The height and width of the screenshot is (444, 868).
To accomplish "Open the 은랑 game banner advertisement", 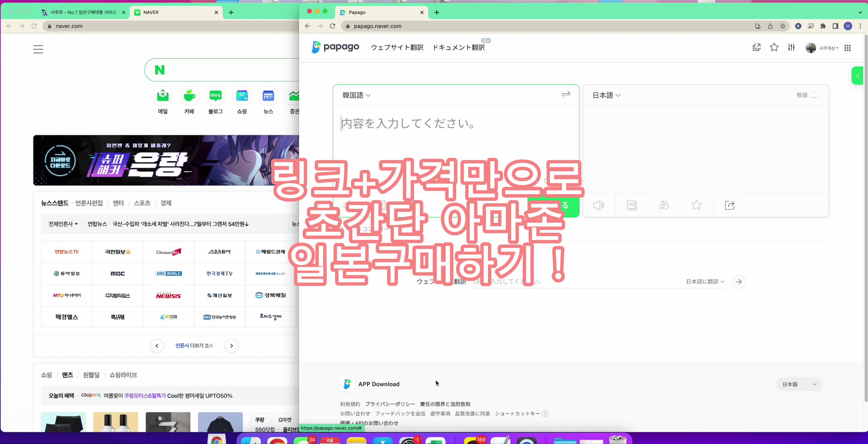I will [x=166, y=160].
